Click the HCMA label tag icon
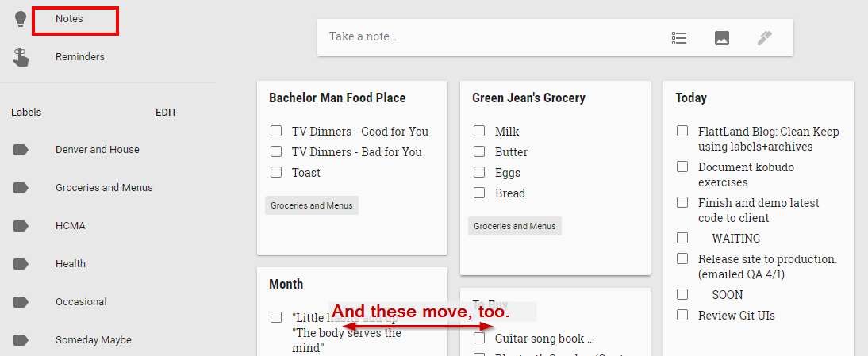Viewport: 868px width, 356px height. pyautogui.click(x=21, y=226)
